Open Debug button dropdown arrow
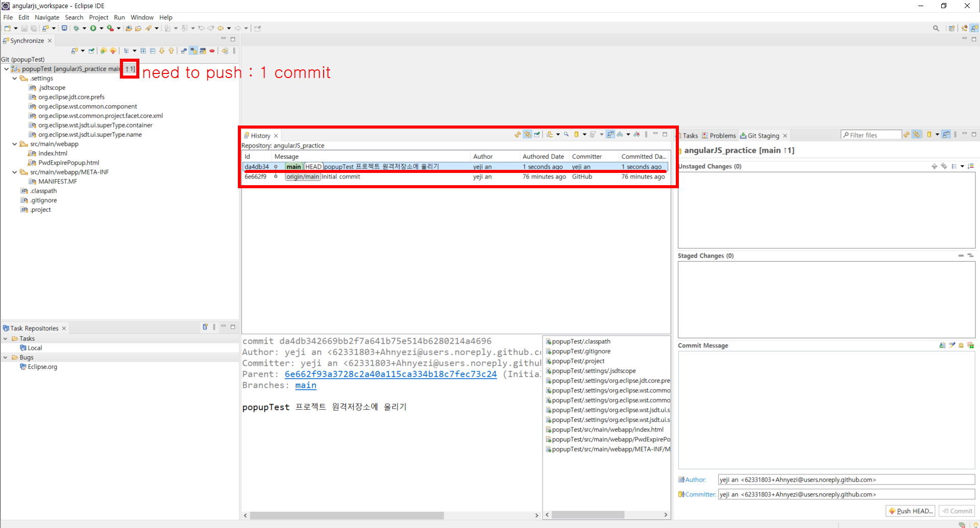 pyautogui.click(x=84, y=28)
